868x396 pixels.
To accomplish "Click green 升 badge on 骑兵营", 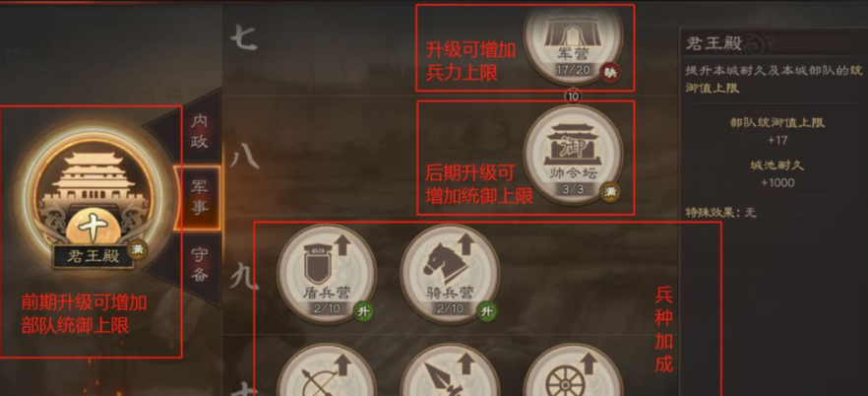I will [486, 311].
